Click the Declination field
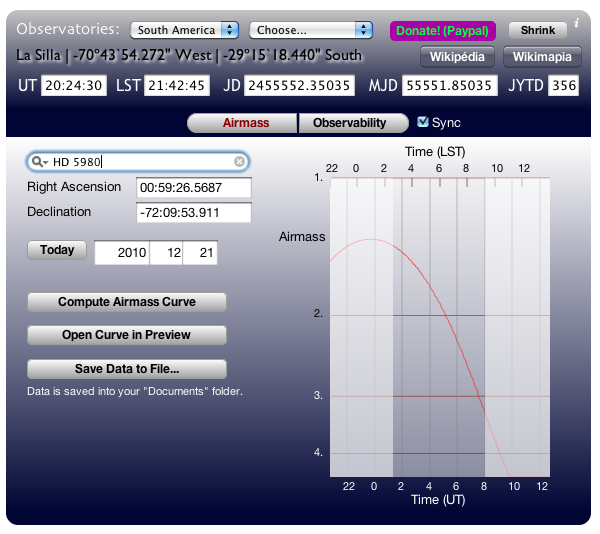Viewport: 600px width, 534px height. pos(194,212)
